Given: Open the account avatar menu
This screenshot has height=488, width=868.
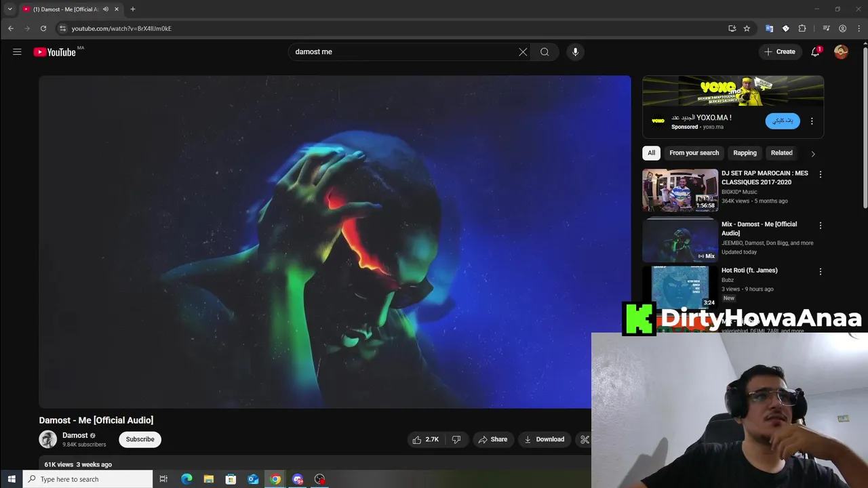Looking at the screenshot, I should [x=841, y=52].
